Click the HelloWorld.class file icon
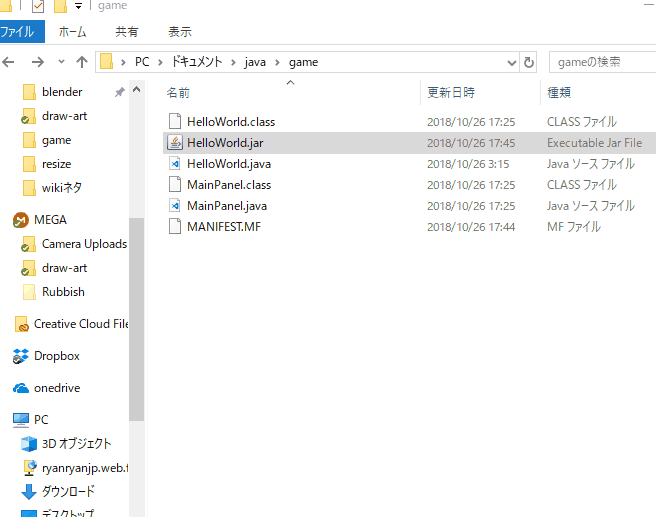656x517 pixels. (175, 121)
